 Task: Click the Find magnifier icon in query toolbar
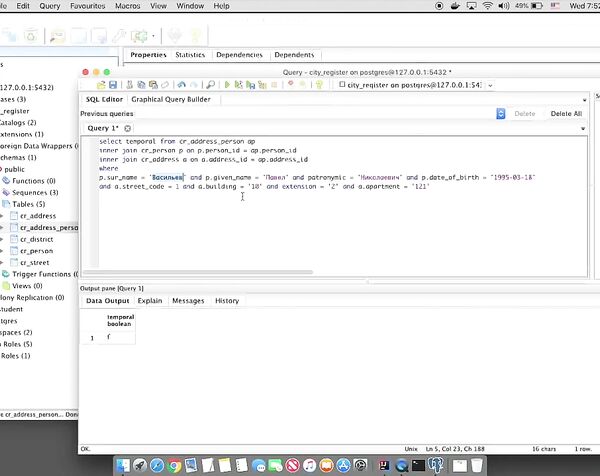coord(211,85)
